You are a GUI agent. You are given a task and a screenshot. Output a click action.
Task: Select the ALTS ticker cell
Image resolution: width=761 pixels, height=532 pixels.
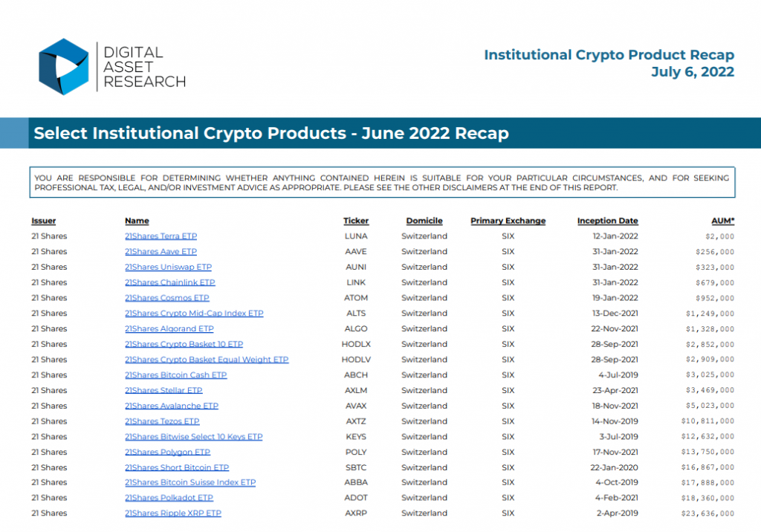pos(356,314)
